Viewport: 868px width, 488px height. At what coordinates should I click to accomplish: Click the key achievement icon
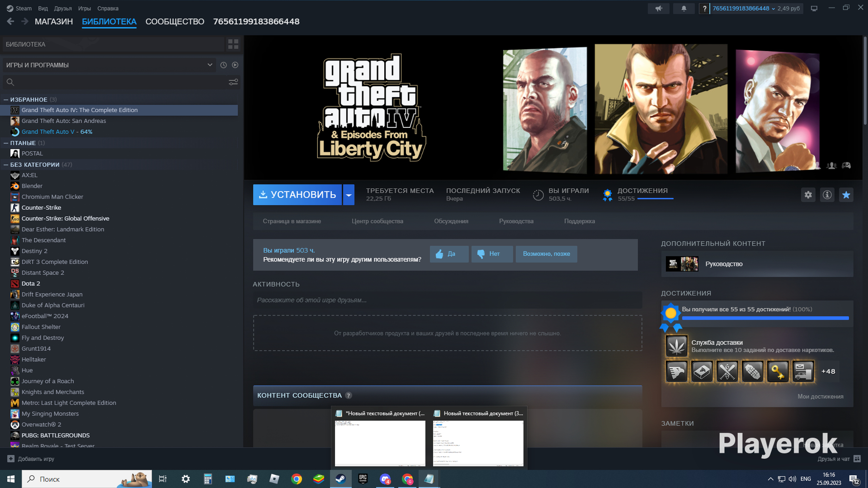click(x=778, y=371)
